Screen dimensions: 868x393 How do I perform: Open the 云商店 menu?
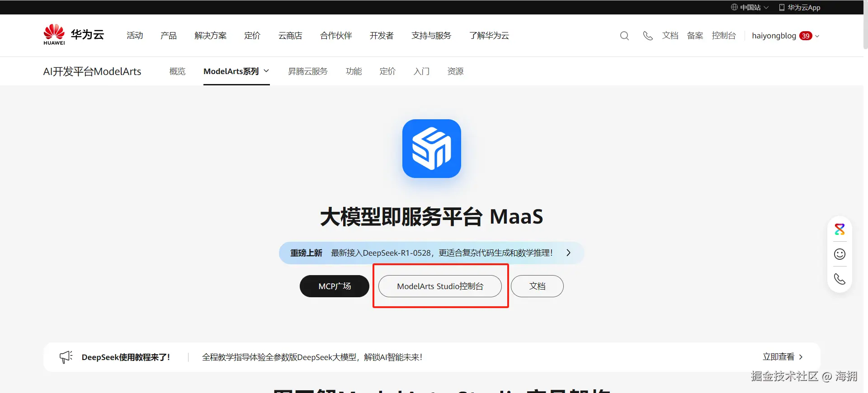pos(290,36)
